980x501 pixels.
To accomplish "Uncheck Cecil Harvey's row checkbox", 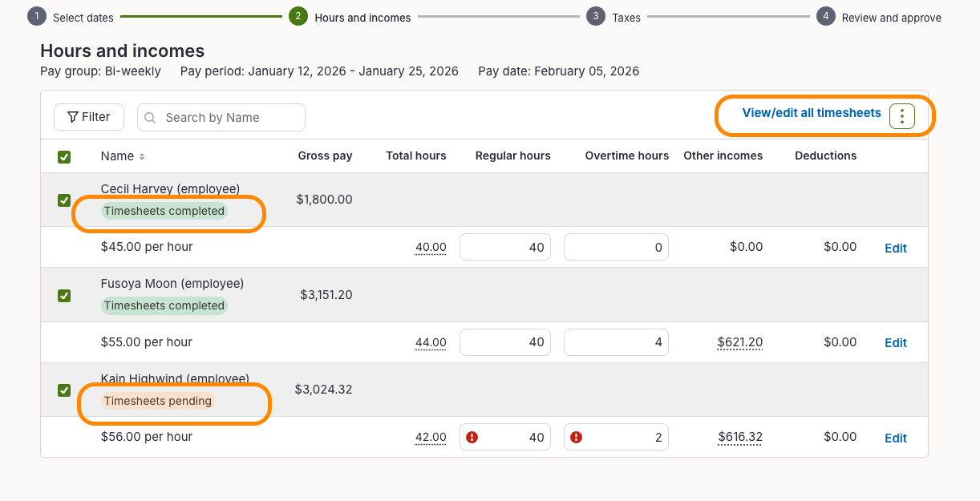I will [64, 200].
